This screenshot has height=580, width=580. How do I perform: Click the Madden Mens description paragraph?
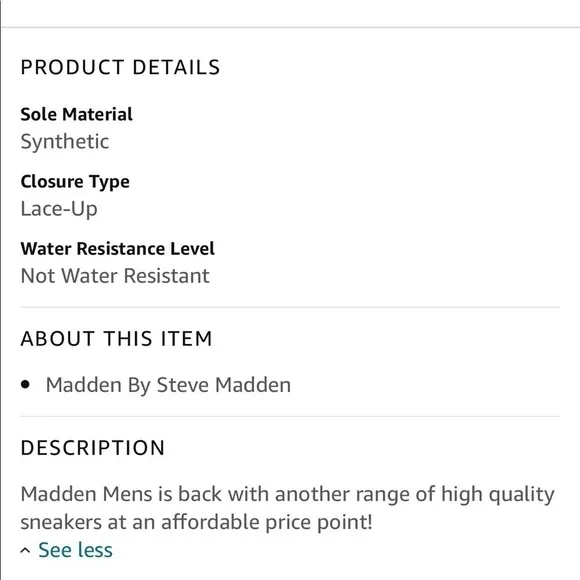tap(287, 508)
